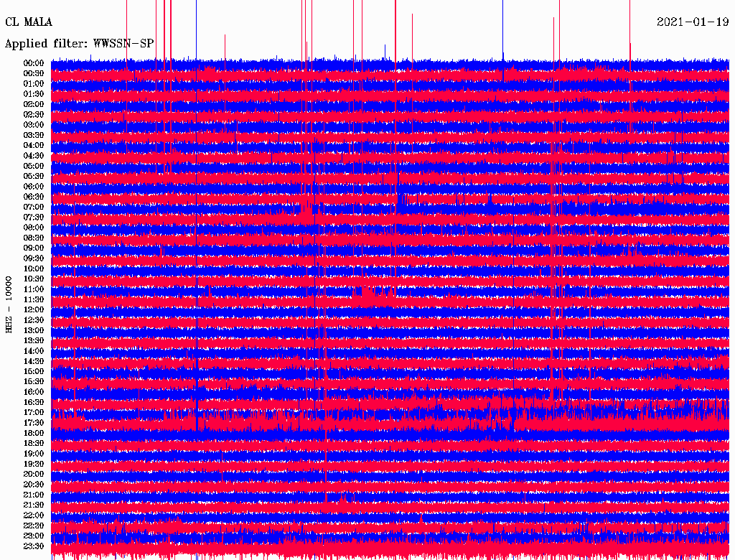735x560 pixels.
Task: Select the 01:30 time marker
Action: [x=34, y=94]
